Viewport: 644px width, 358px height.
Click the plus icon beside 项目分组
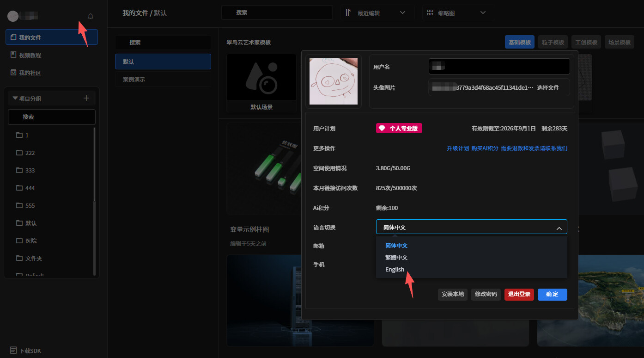coord(86,98)
